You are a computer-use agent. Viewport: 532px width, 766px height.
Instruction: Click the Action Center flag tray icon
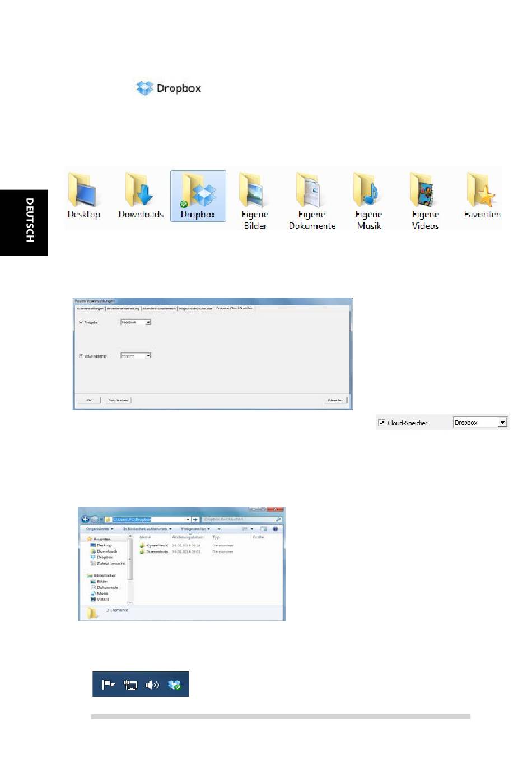(108, 684)
